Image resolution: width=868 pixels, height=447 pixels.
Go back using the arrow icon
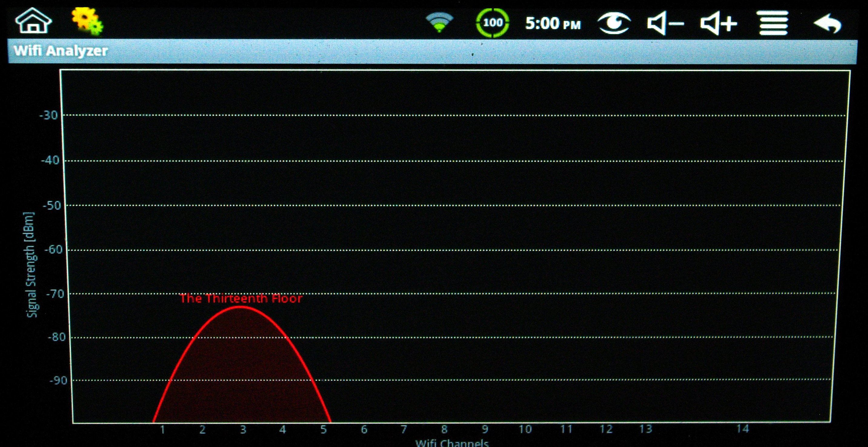click(x=828, y=23)
